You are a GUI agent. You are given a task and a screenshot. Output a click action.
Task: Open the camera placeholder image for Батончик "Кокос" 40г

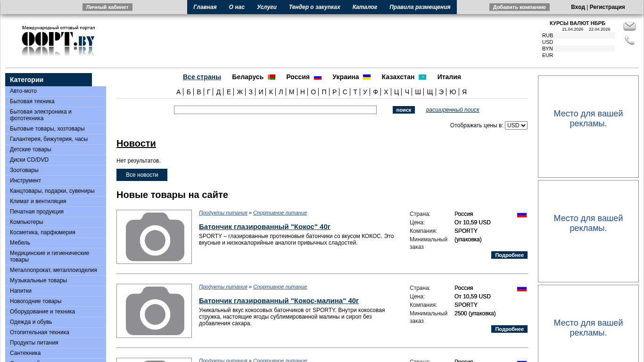click(x=154, y=237)
